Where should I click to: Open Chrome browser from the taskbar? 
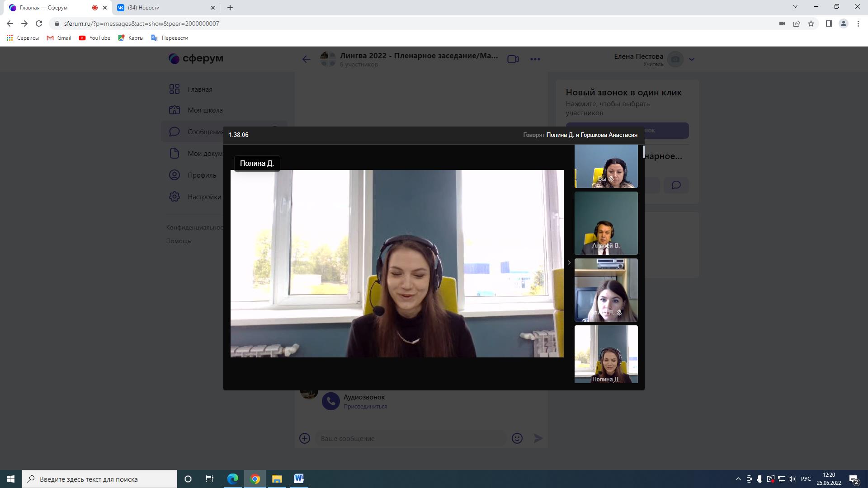click(x=255, y=479)
